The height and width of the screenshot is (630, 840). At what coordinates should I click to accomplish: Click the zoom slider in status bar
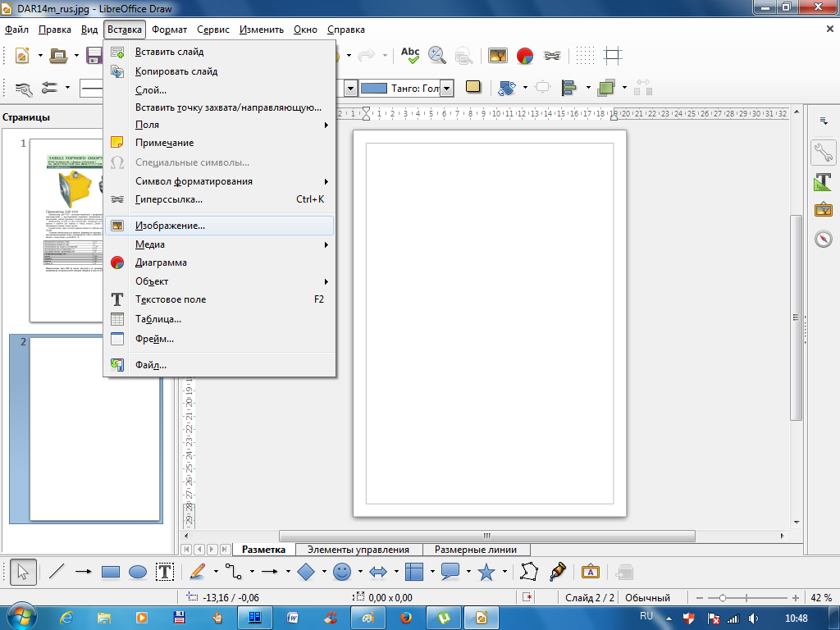click(723, 598)
